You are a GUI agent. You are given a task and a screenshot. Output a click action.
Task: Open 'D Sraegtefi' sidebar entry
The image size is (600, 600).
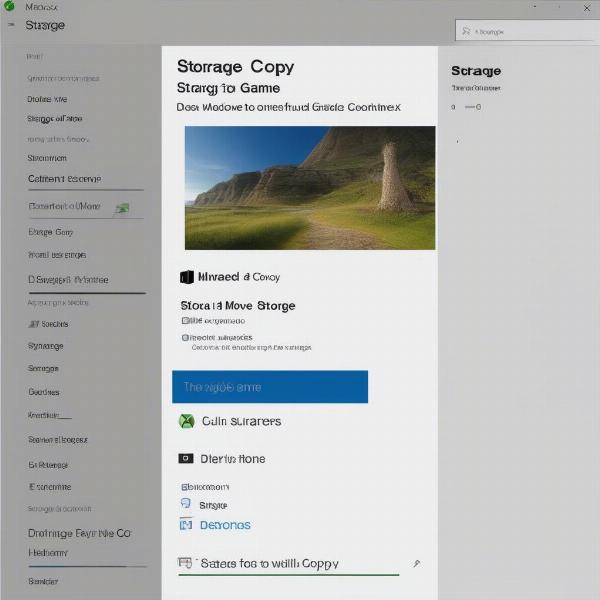click(68, 280)
